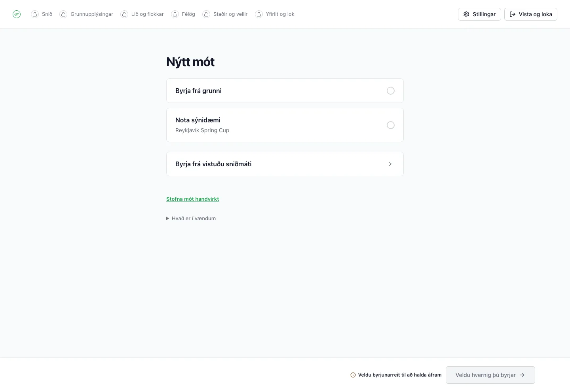Click the Nýtt mót heading
570x392 pixels.
pos(190,62)
